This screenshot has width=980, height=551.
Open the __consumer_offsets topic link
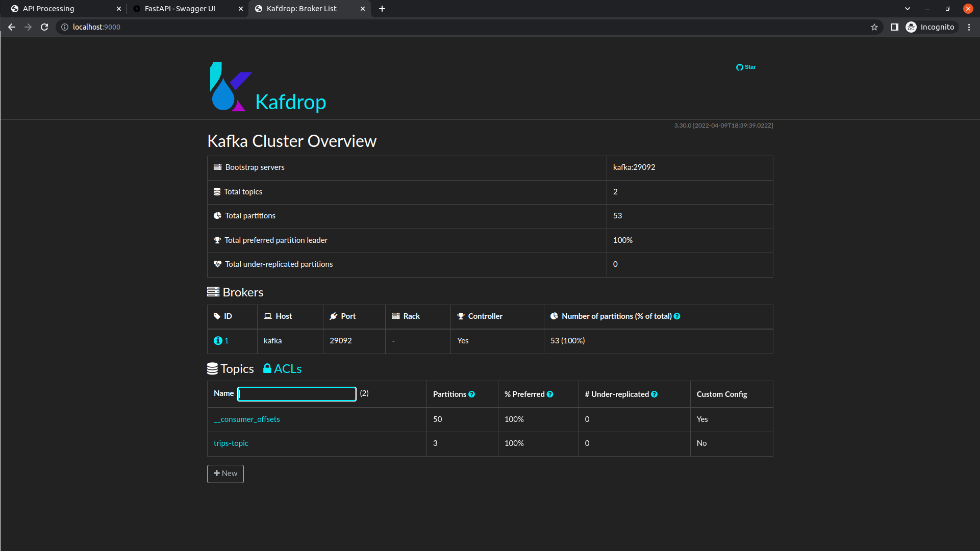246,419
